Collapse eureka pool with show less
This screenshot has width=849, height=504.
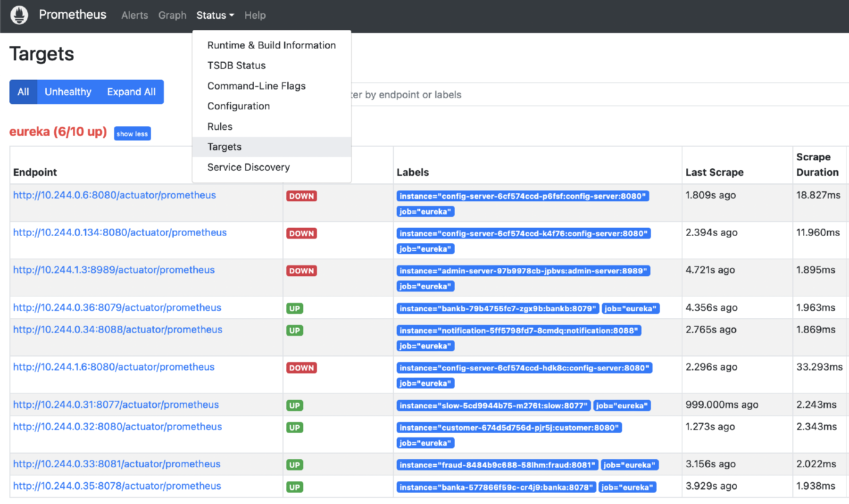click(x=132, y=134)
